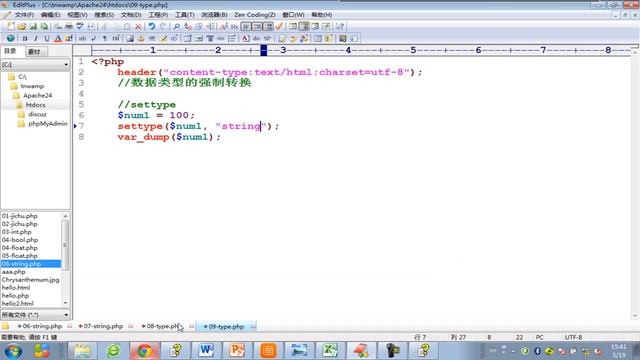Screen dimensions: 640x360
Task: Select Chrysanthemum.jpg in file list
Action: click(x=31, y=280)
